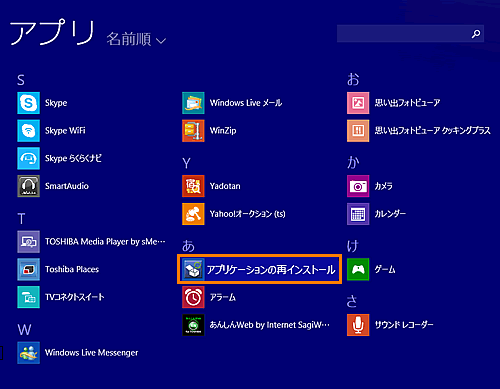Select the T group header

point(21,219)
